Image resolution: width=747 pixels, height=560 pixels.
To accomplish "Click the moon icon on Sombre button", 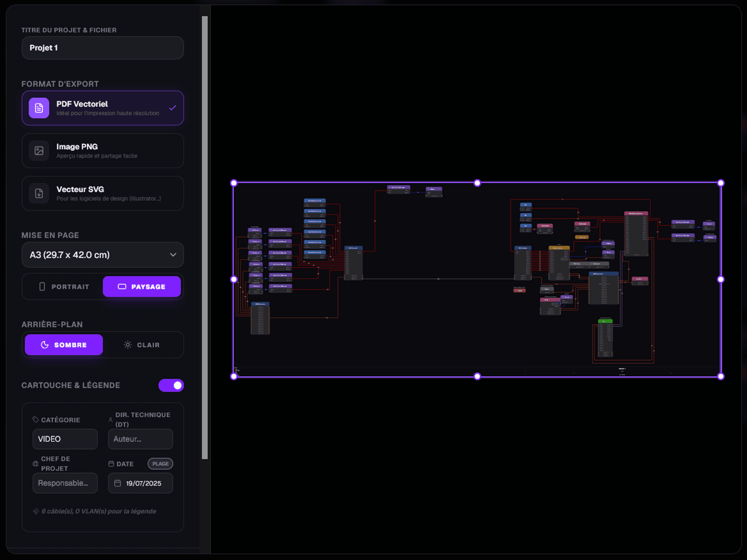I will pos(45,345).
